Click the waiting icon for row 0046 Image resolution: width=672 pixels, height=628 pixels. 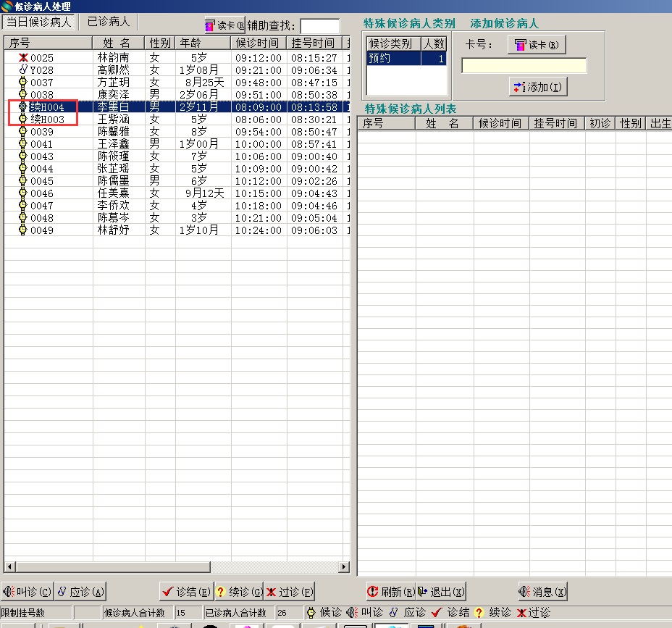[23, 193]
